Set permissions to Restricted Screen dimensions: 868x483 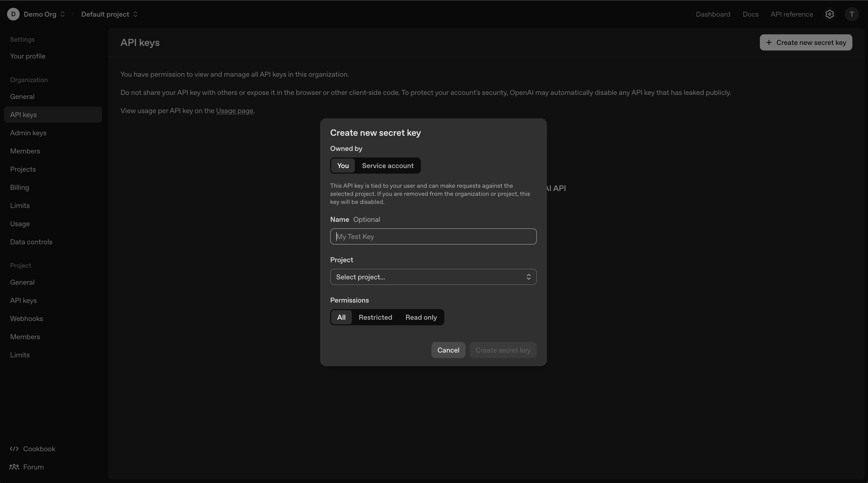click(x=375, y=317)
